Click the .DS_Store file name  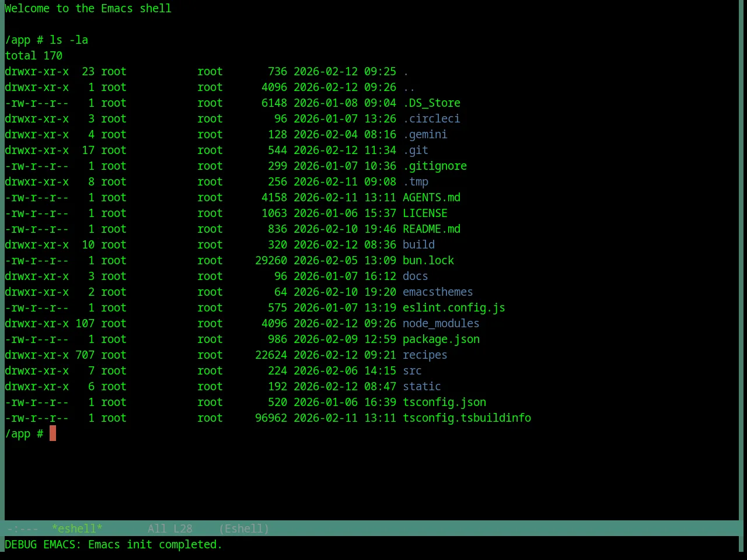pos(431,103)
